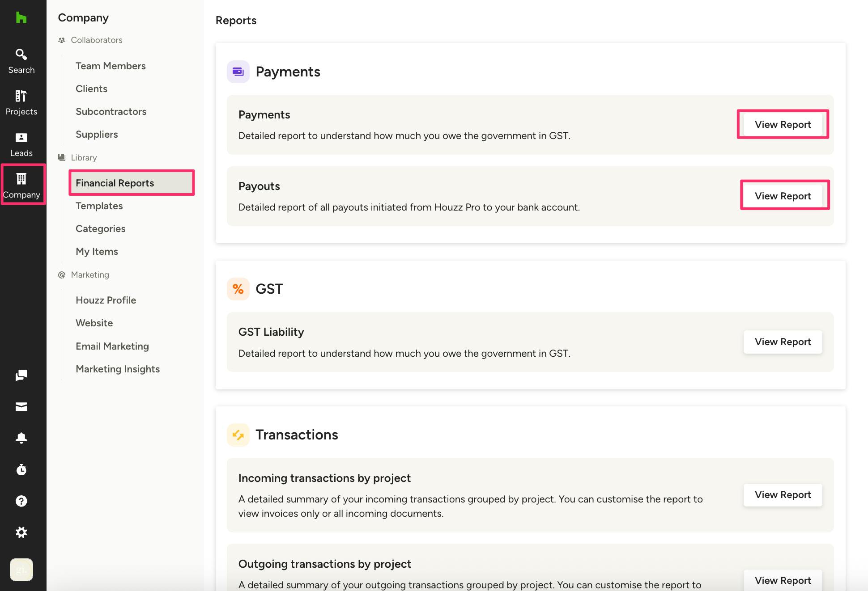Viewport: 868px width, 591px height.
Task: Go to Leads in sidebar
Action: (x=21, y=145)
